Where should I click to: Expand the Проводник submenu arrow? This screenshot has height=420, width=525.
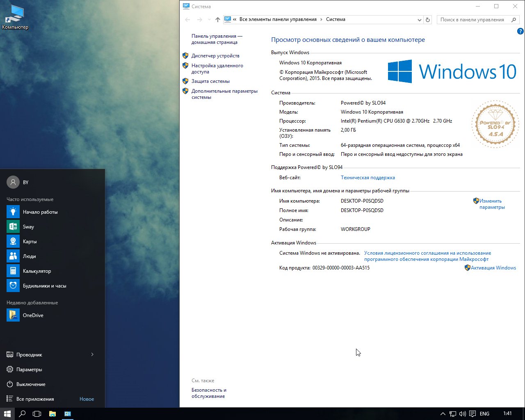click(x=92, y=355)
